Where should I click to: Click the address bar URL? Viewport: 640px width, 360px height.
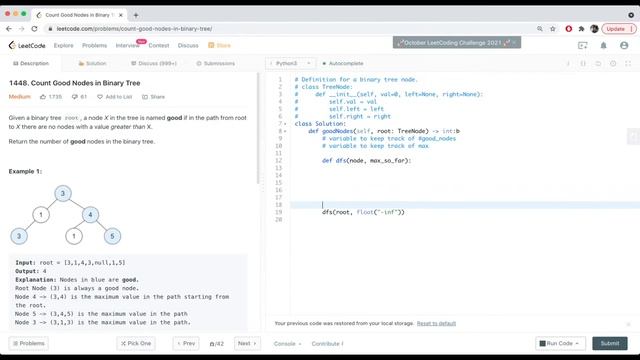[x=134, y=29]
